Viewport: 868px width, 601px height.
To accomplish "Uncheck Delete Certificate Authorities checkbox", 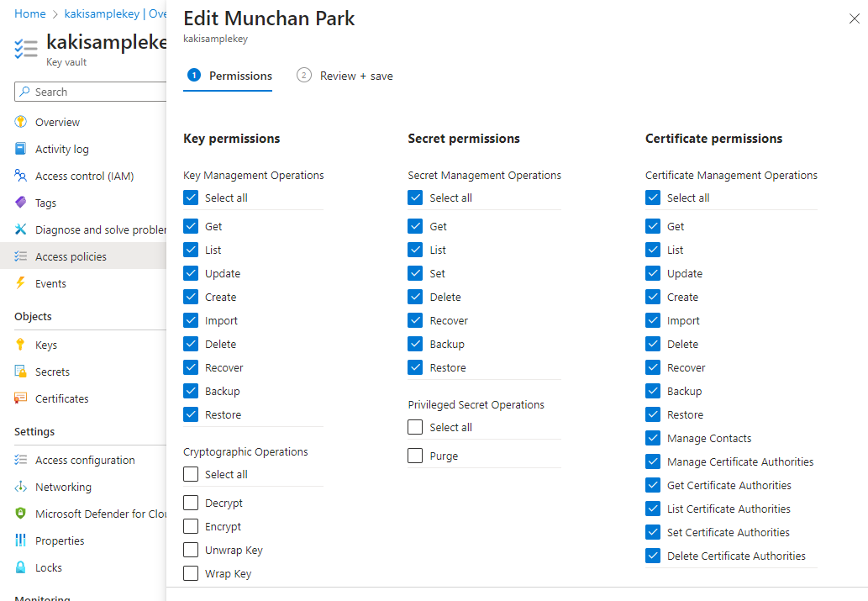I will [x=653, y=556].
